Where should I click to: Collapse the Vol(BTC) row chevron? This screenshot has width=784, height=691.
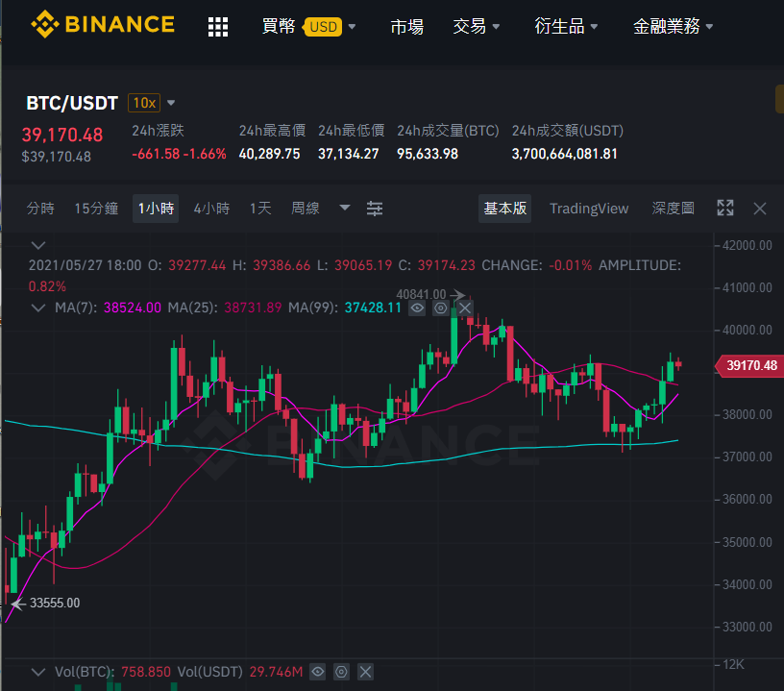(38, 672)
